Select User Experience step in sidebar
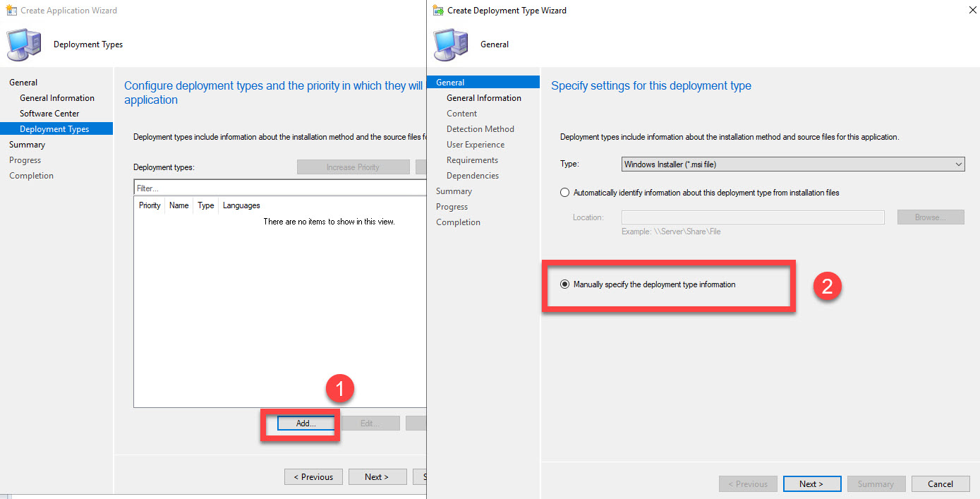Viewport: 980px width, 499px height. click(476, 144)
